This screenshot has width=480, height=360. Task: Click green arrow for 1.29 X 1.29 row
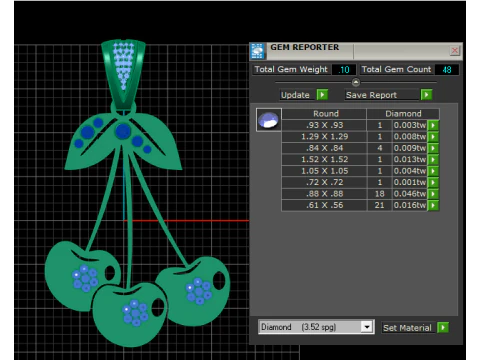[433, 137]
